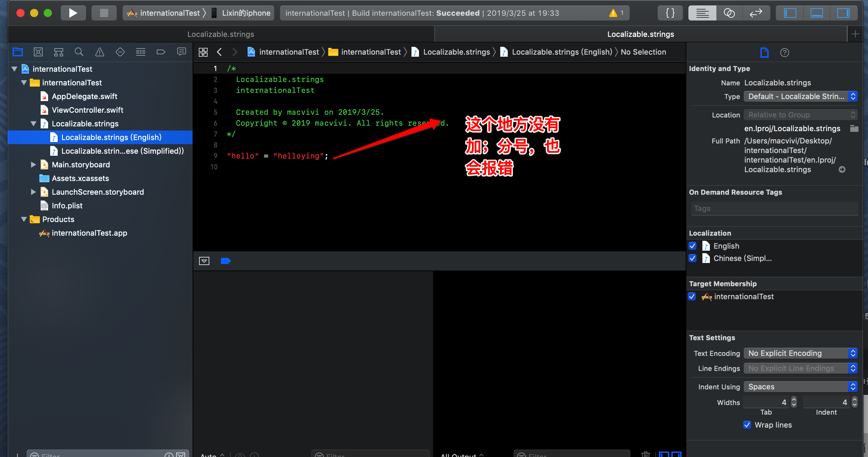Enable the Assistant editor overlapping-circles icon
The width and height of the screenshot is (868, 457).
tap(730, 13)
